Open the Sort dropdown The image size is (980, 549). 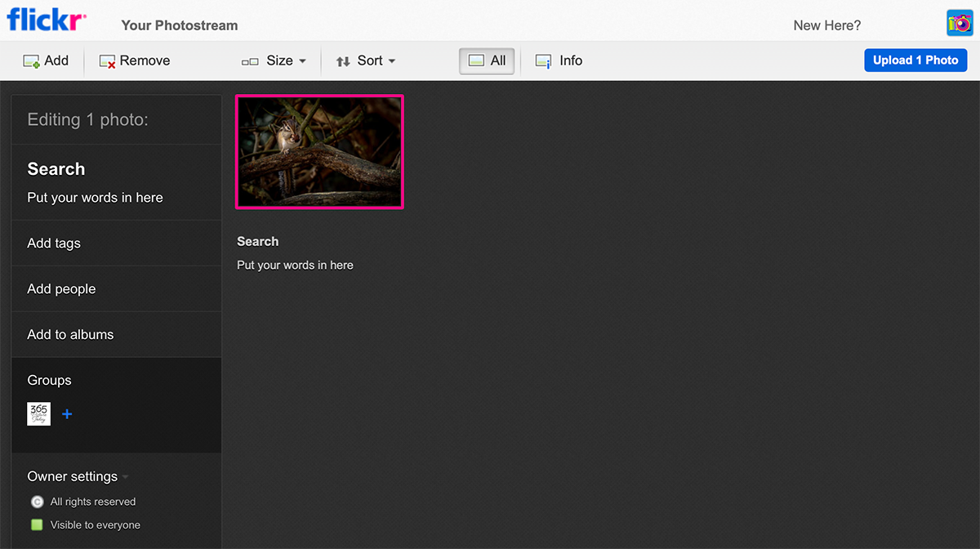click(372, 60)
